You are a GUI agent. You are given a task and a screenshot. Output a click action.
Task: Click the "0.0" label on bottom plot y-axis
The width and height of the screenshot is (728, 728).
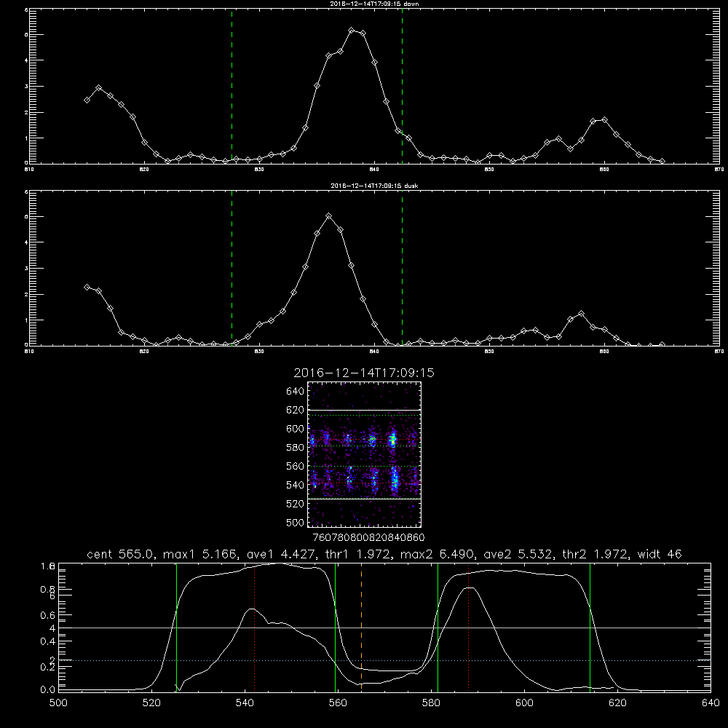coord(48,690)
